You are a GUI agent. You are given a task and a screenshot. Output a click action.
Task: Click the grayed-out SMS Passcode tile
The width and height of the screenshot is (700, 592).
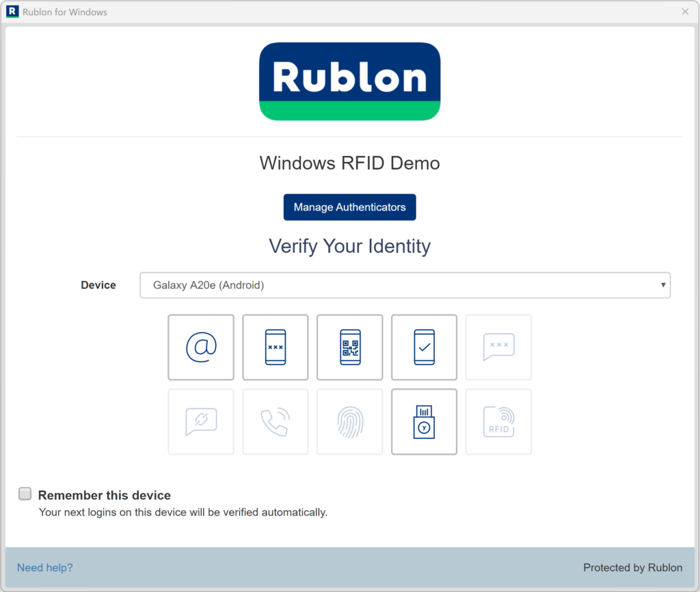point(498,347)
